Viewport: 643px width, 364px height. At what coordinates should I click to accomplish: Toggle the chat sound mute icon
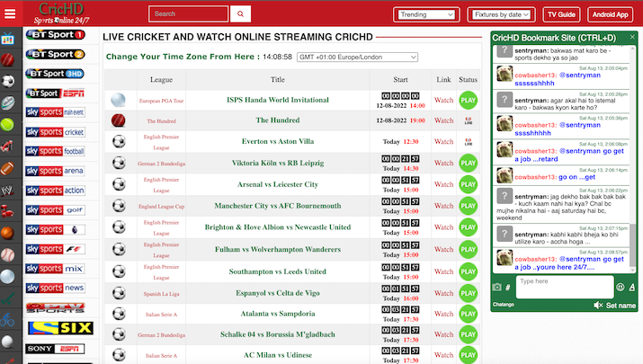tap(598, 306)
